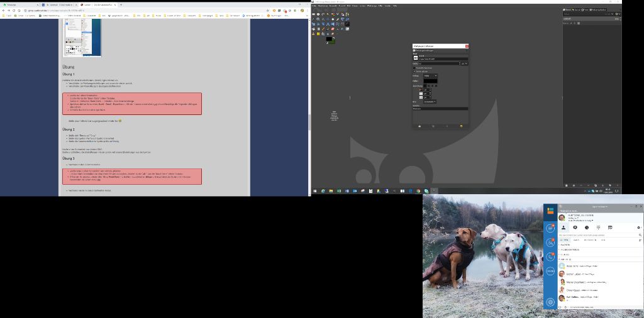Click the foreground color swatch in GIMP toolbox
Screen dimensions: 644x318
pos(329,38)
